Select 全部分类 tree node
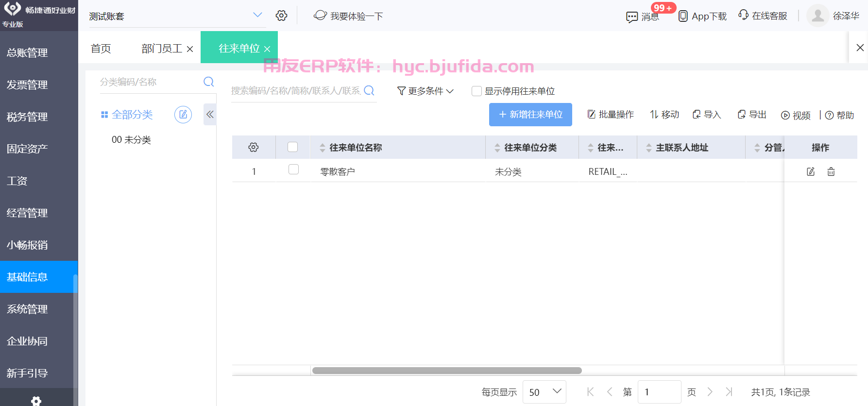 tap(127, 115)
